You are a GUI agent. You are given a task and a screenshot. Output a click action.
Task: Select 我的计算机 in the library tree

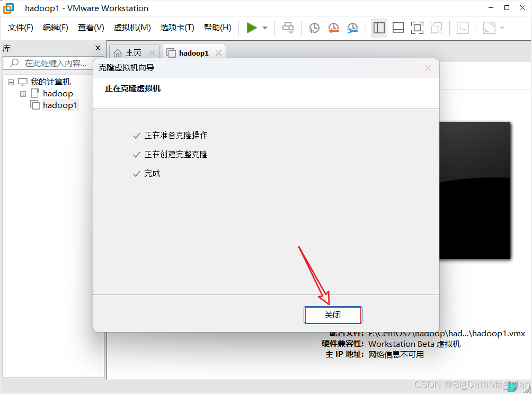(50, 82)
